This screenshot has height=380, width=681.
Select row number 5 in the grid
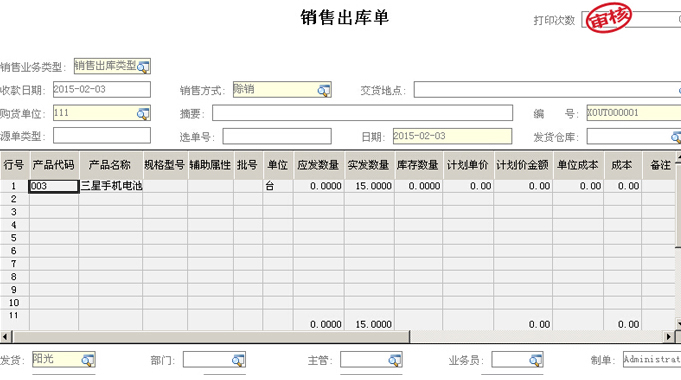14,238
